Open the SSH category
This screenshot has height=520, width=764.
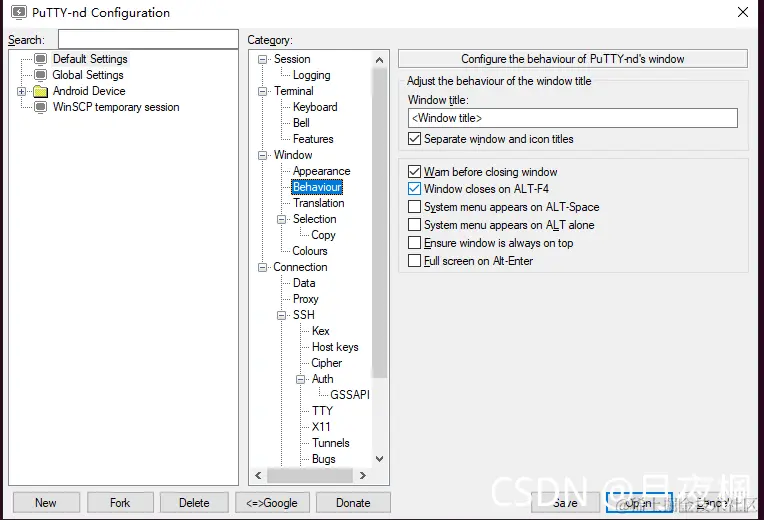pyautogui.click(x=304, y=315)
